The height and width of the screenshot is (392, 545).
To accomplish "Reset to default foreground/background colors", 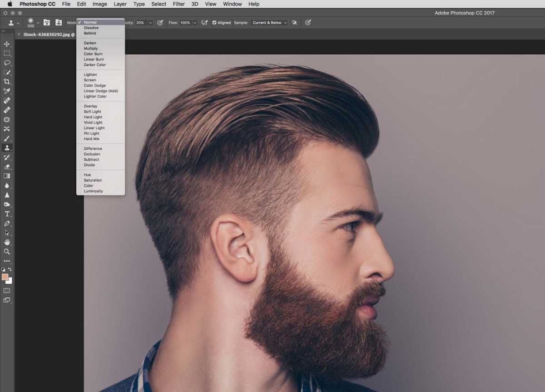I will pyautogui.click(x=4, y=269).
